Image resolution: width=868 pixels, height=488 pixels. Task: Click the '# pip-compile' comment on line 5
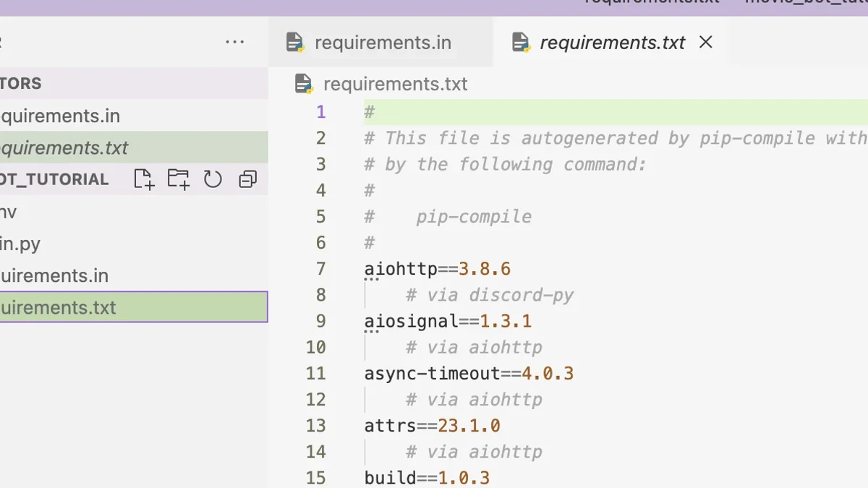coord(448,217)
